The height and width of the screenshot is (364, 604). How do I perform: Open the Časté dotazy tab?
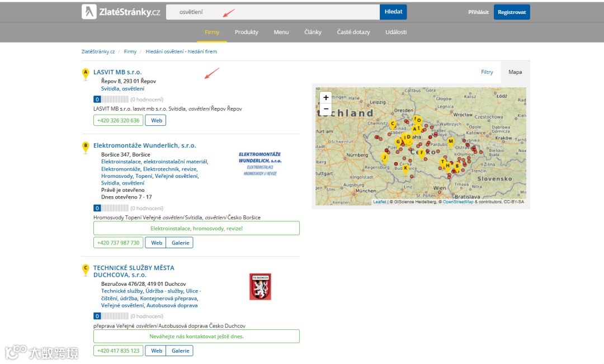coord(353,32)
